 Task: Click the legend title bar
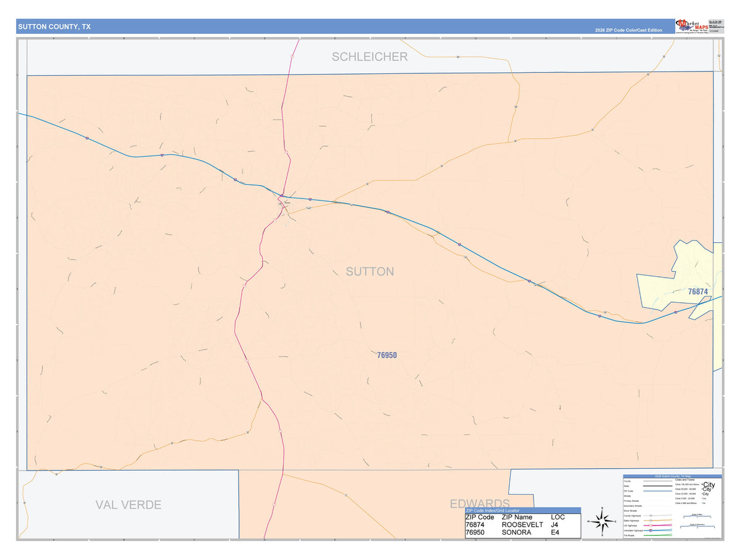[673, 476]
